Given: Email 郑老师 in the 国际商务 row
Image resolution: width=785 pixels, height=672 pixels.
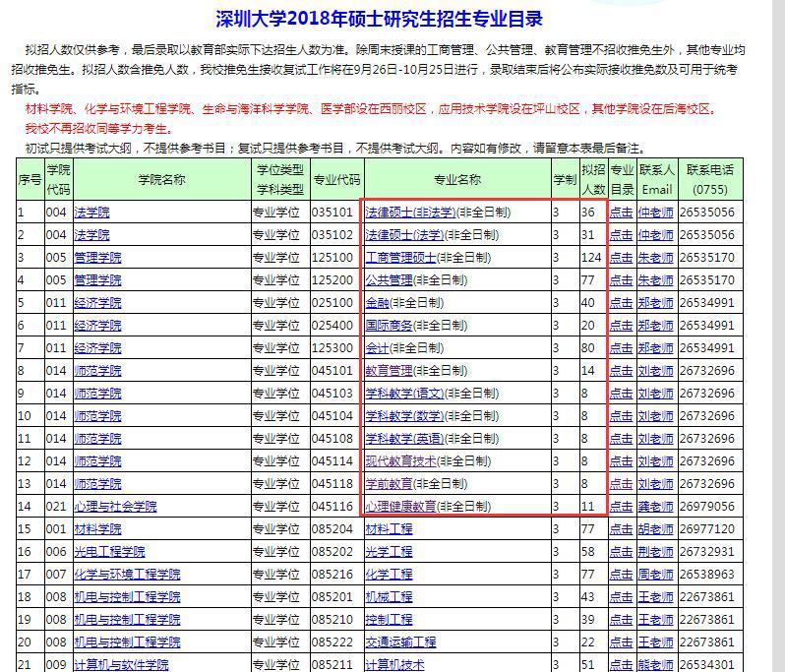Looking at the screenshot, I should 656,326.
